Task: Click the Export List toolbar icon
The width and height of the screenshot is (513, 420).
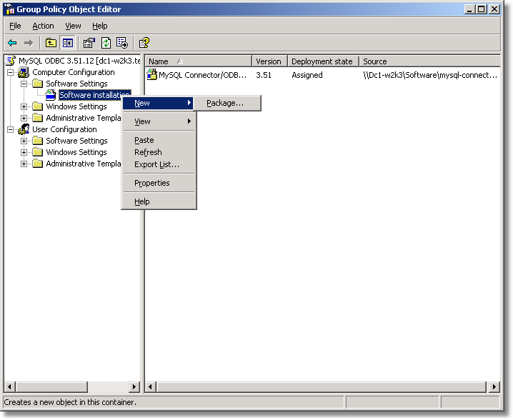Action: coord(122,43)
